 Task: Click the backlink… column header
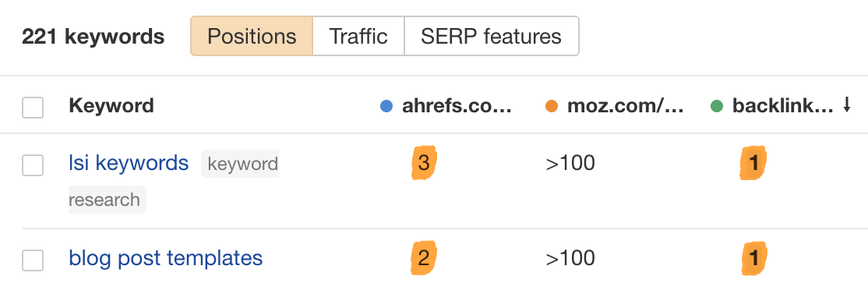782,106
